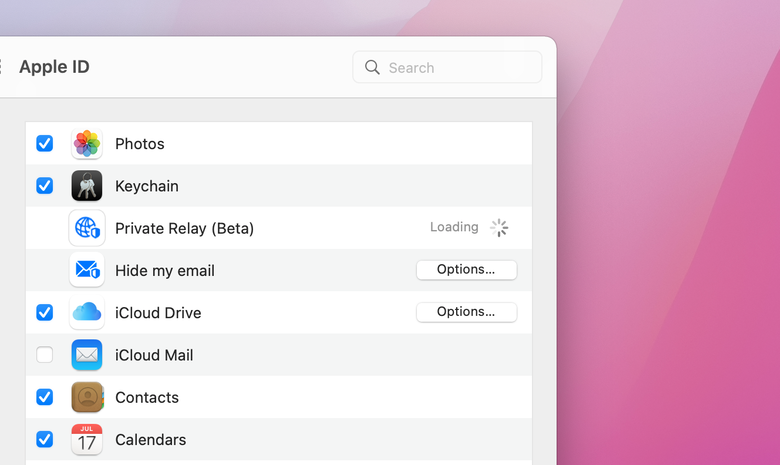Click the Private Relay globe icon
Screen dimensions: 780x465
87,228
